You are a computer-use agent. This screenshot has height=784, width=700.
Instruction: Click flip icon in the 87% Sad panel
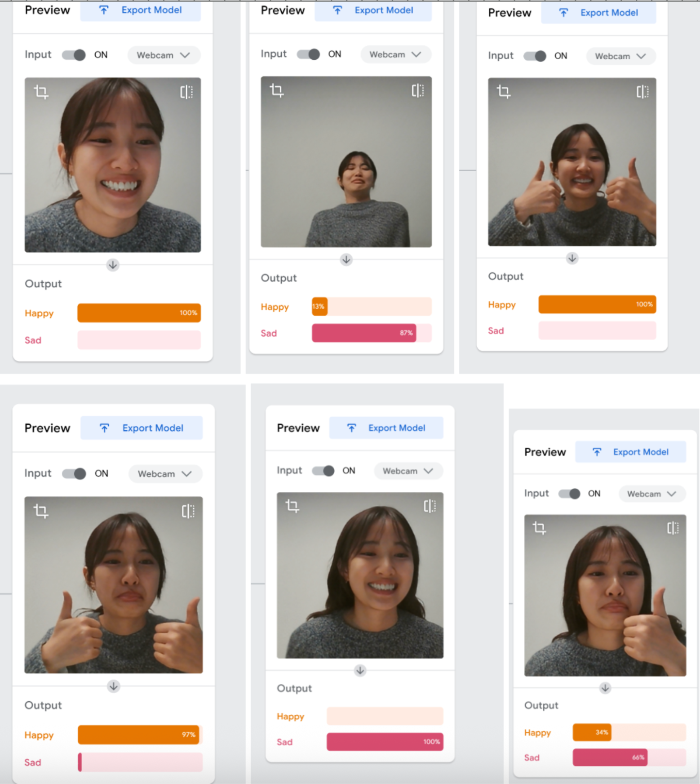[x=417, y=91]
